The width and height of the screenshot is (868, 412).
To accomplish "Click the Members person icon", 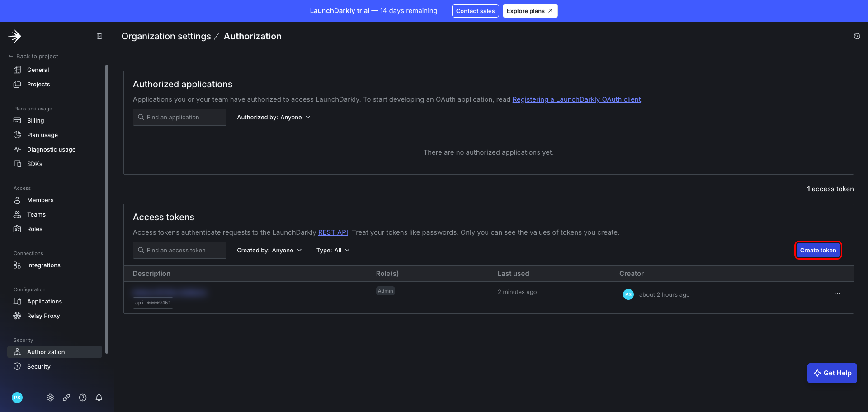I will (17, 200).
